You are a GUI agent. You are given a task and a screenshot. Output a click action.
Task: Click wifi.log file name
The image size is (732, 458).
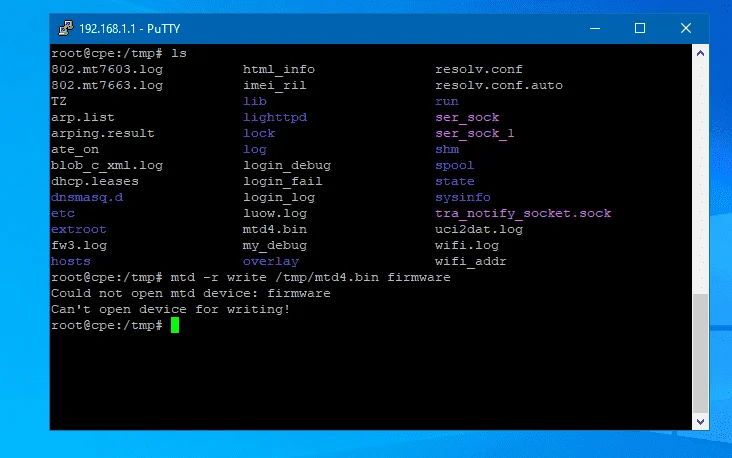tap(467, 246)
